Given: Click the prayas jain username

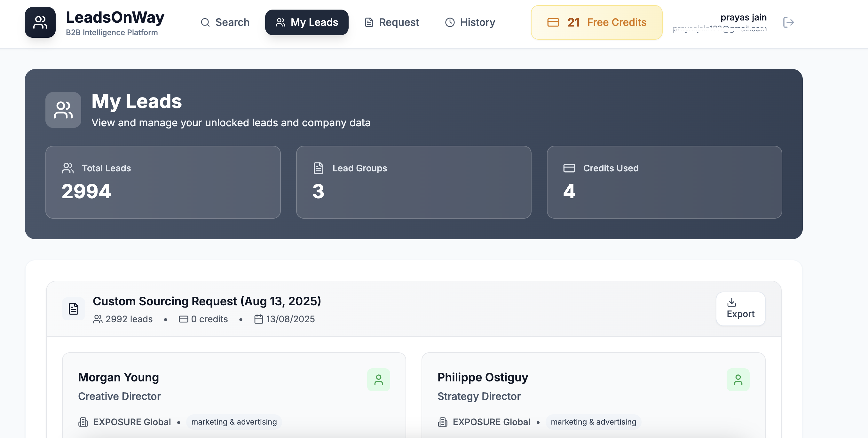Looking at the screenshot, I should (743, 17).
